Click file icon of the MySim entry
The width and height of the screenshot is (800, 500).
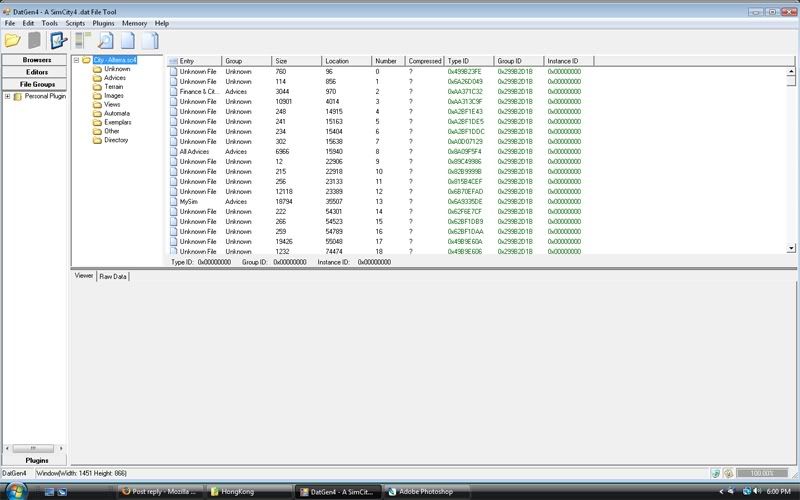click(173, 202)
